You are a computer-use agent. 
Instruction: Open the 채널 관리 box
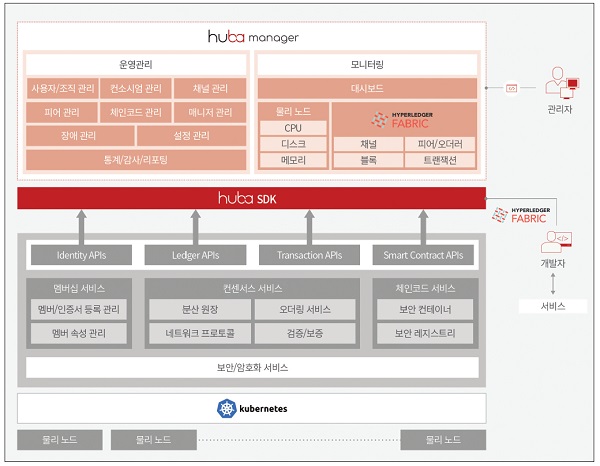[210, 89]
